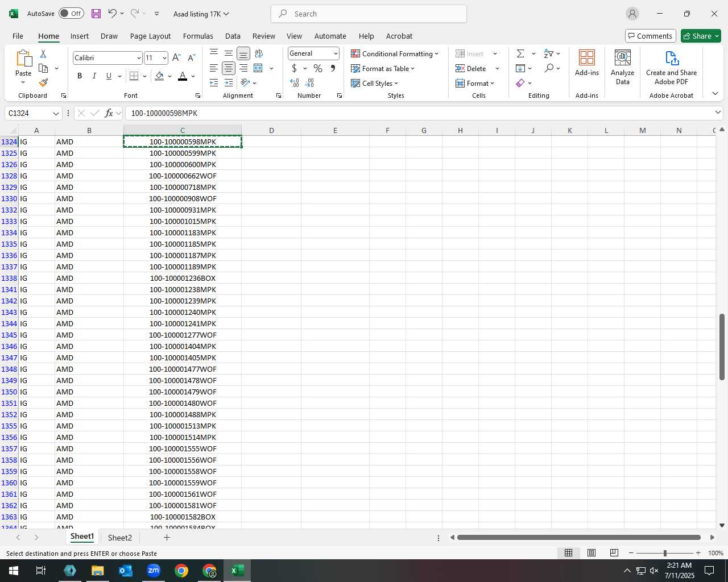Image resolution: width=728 pixels, height=582 pixels.
Task: Open the File menu
Action: point(18,36)
